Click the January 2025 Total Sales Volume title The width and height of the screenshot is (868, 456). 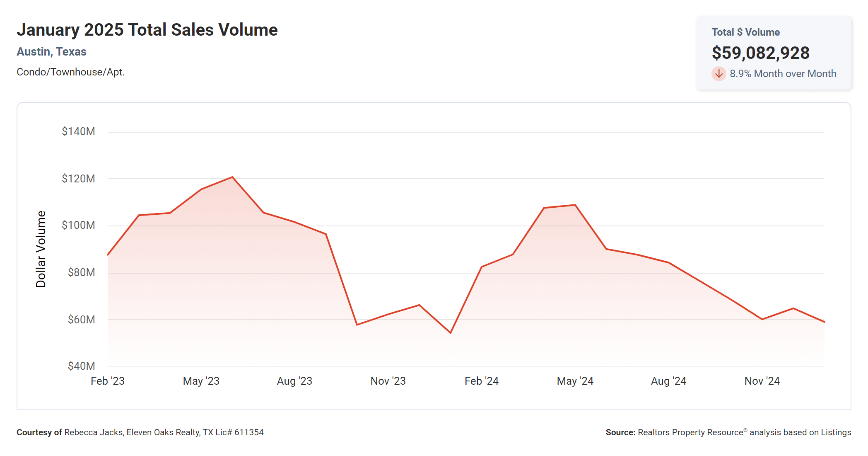[x=147, y=30]
